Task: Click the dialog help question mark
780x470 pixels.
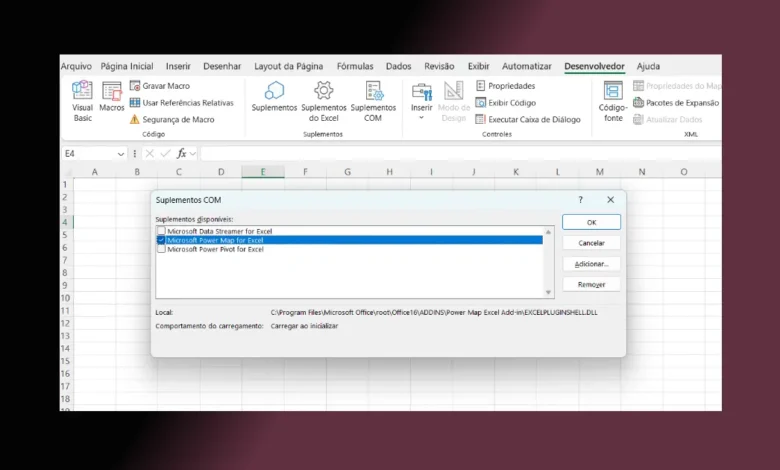Action: (x=581, y=199)
